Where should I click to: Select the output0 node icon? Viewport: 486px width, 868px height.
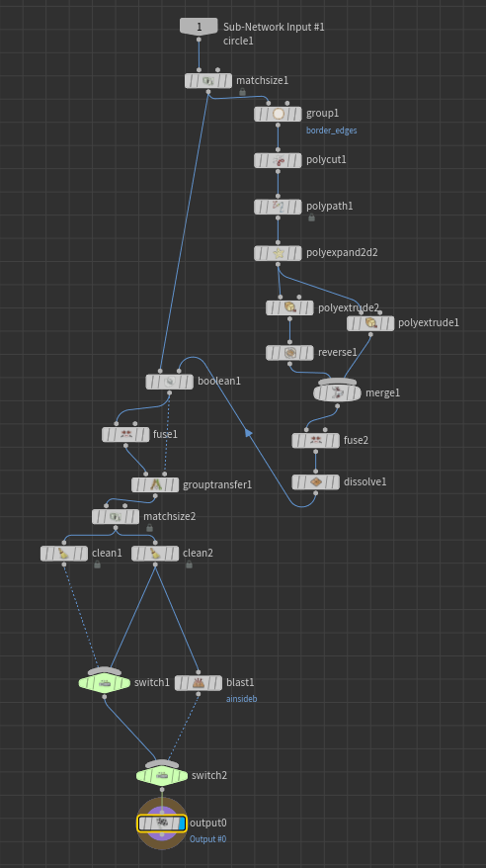[x=162, y=824]
